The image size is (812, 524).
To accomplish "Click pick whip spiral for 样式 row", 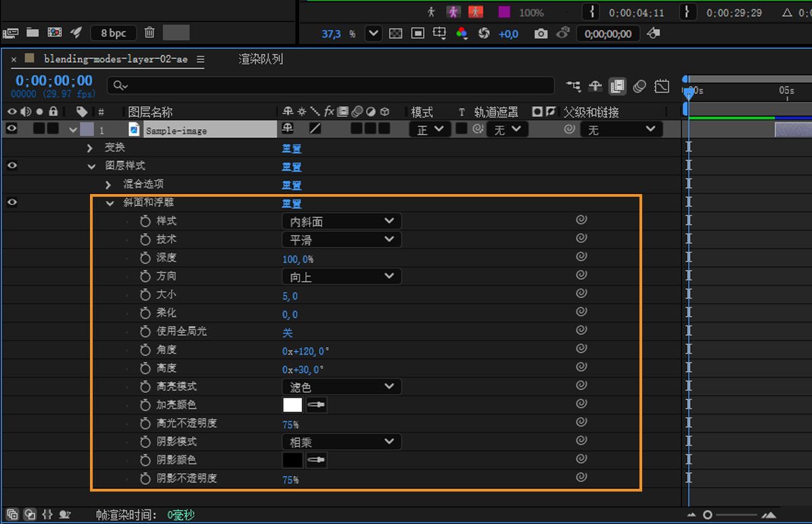I will tap(581, 220).
